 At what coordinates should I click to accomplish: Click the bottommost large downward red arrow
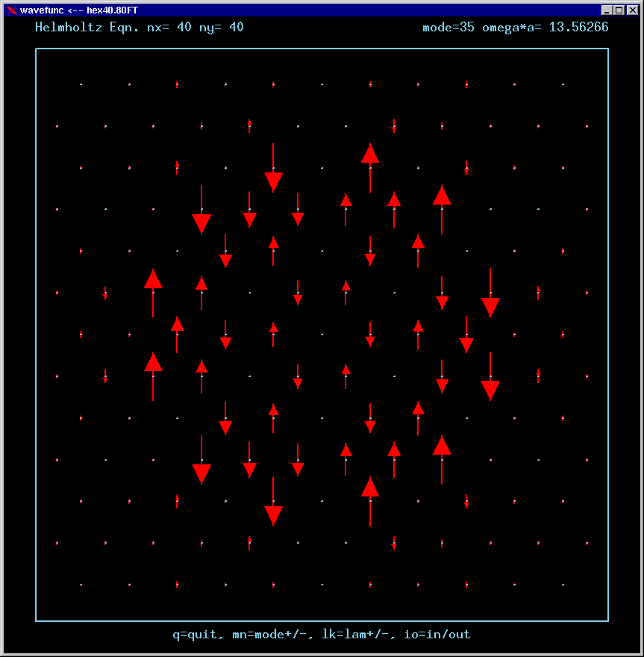tap(273, 502)
